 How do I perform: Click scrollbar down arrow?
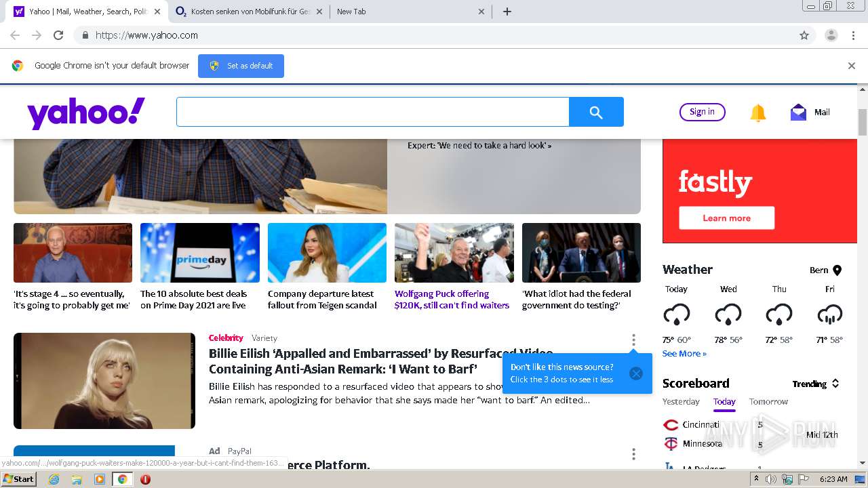click(x=863, y=463)
